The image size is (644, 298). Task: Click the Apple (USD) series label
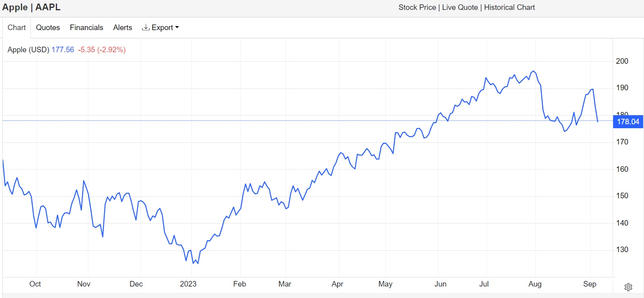[29, 50]
